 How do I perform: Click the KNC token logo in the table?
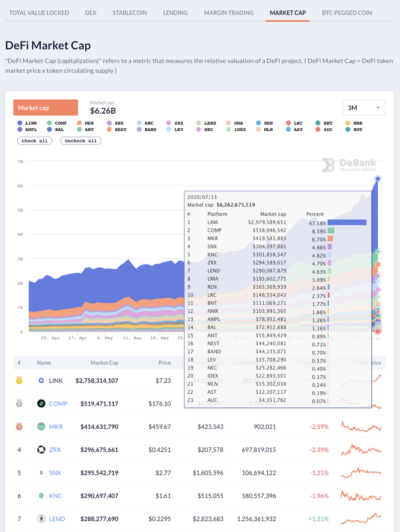point(41,496)
